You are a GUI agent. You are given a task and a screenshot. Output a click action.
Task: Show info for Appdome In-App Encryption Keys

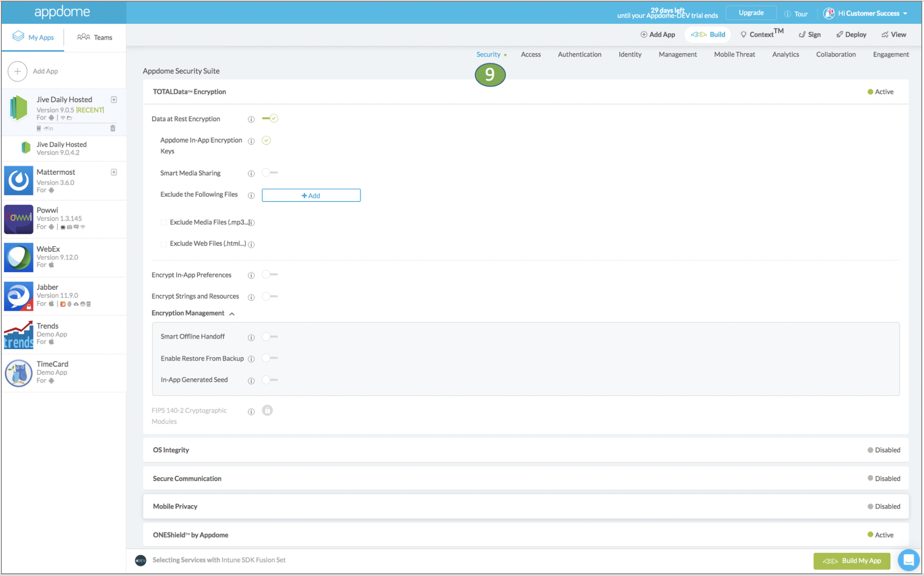251,141
